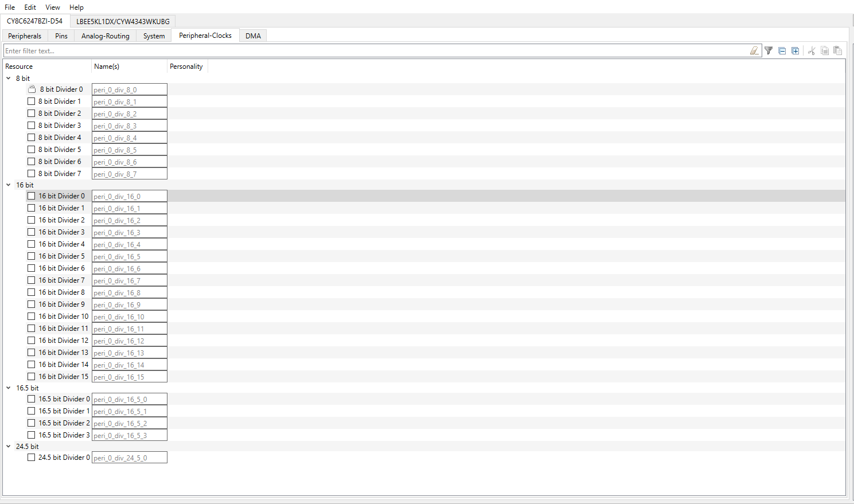This screenshot has height=504, width=854.
Task: Click the peri_0_div_24_5_0 name field
Action: coord(130,458)
